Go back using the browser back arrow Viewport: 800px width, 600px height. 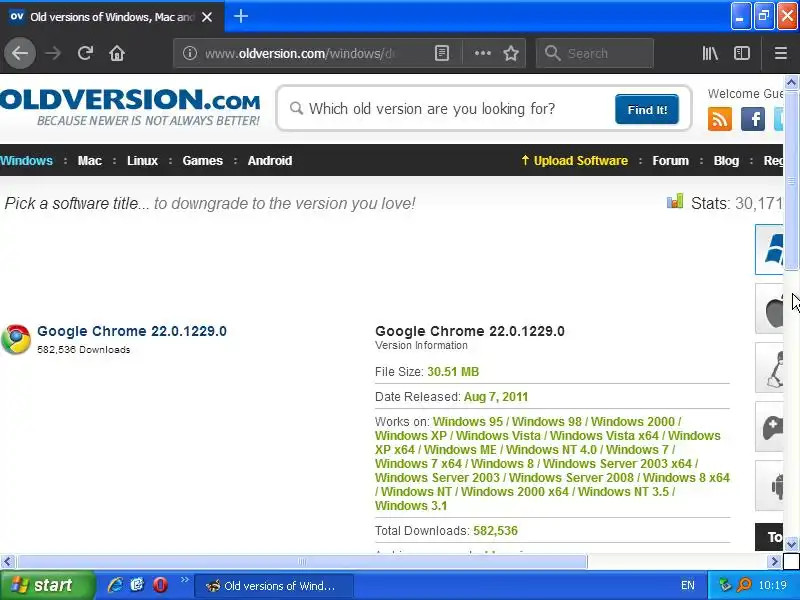[20, 53]
